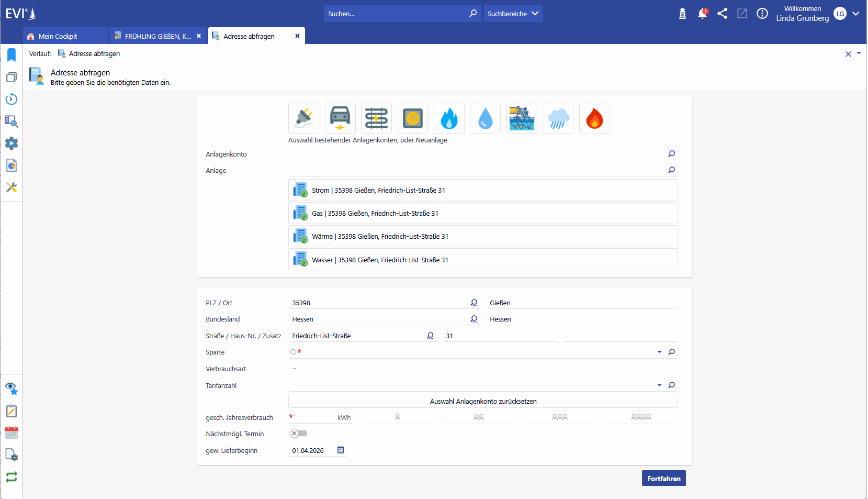Screen dimensions: 868x499
Task: Choose the electric car charging icon
Action: tap(340, 118)
